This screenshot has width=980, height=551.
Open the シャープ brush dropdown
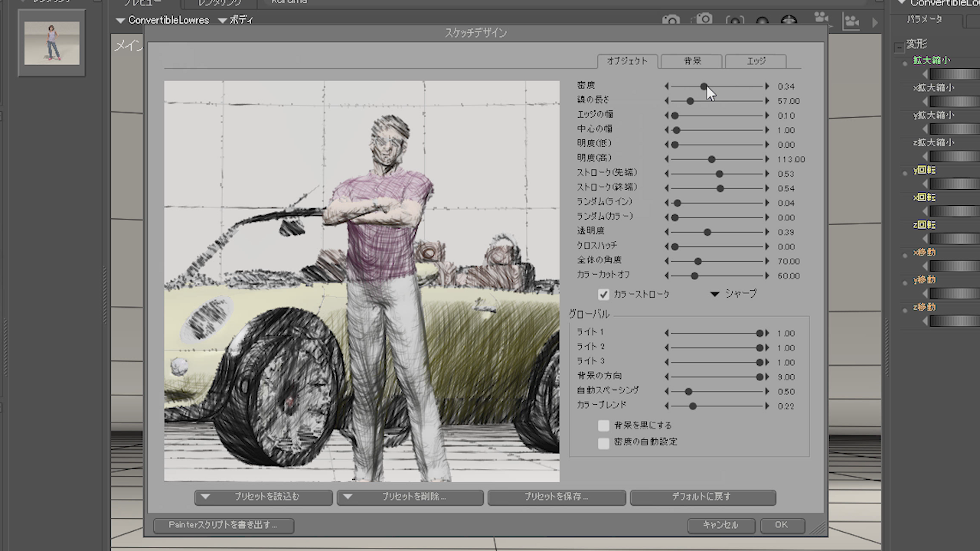pos(733,294)
